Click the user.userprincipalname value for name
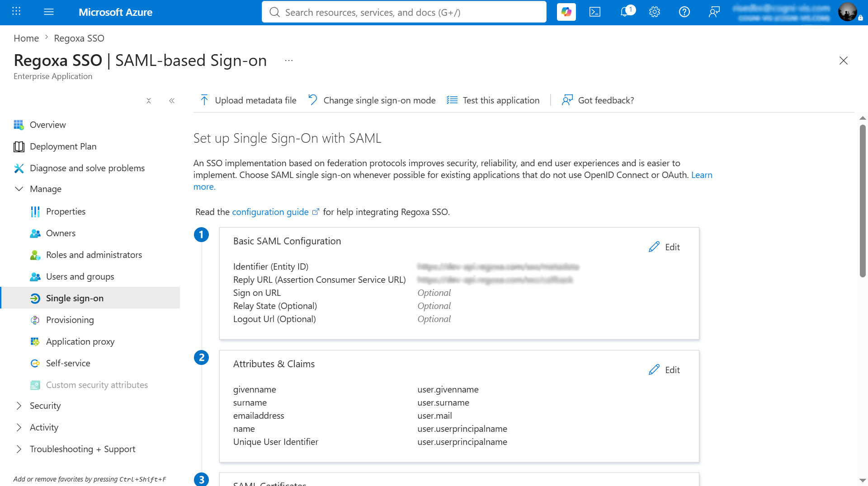Viewport: 868px width, 486px height. tap(462, 429)
